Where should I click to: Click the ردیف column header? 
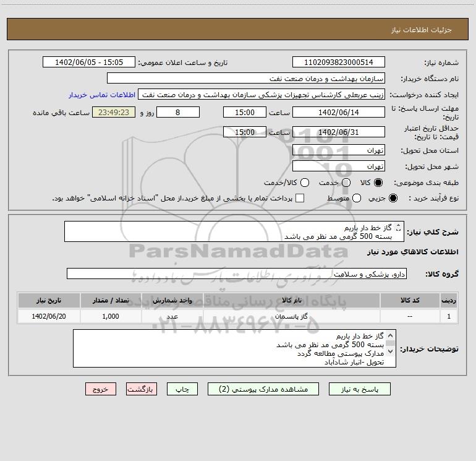pos(449,300)
